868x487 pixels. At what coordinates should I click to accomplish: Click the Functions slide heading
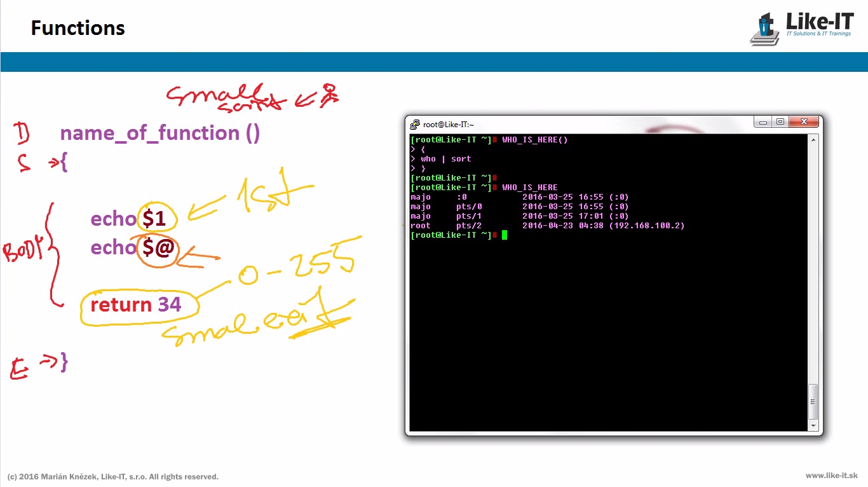(x=78, y=29)
